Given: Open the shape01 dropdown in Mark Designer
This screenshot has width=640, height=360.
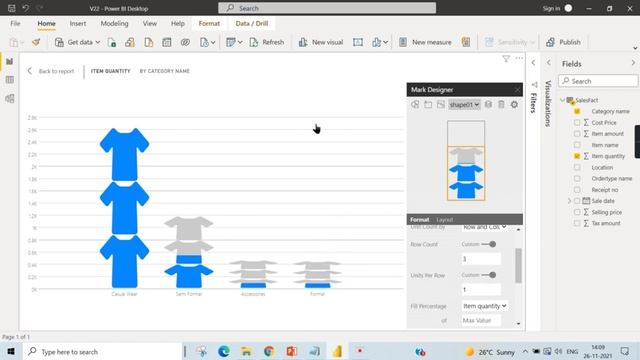Looking at the screenshot, I should [464, 104].
